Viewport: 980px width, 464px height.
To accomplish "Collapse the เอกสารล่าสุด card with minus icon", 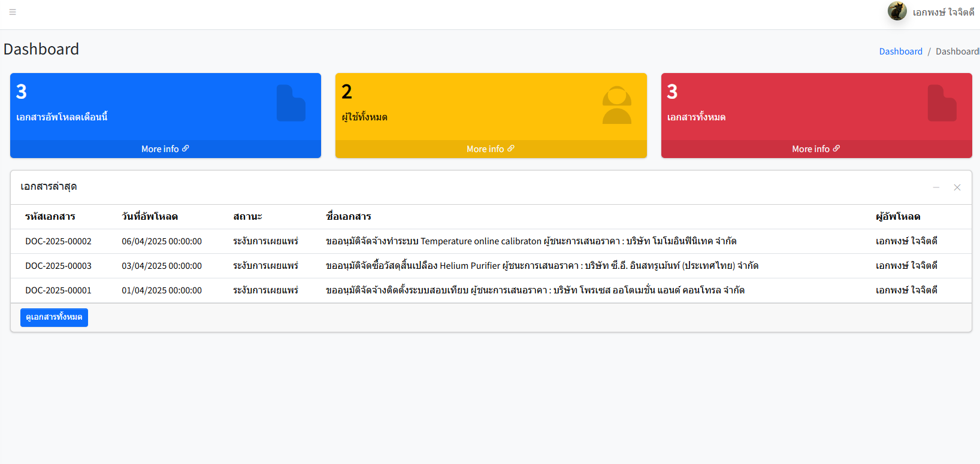I will (936, 187).
